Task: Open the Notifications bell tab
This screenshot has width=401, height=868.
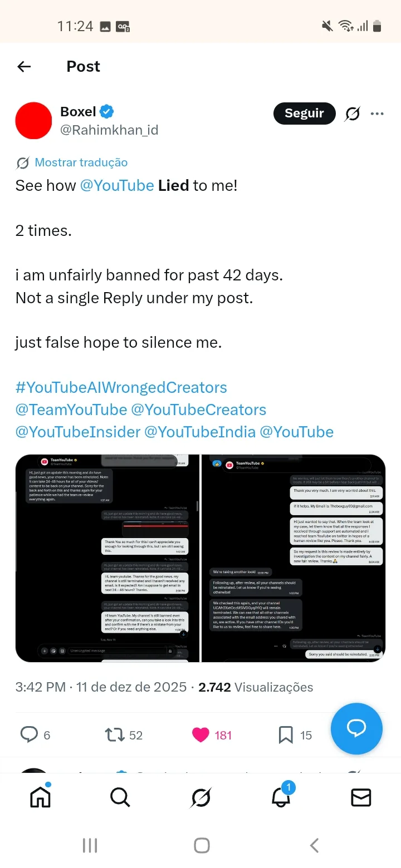Action: [x=281, y=798]
